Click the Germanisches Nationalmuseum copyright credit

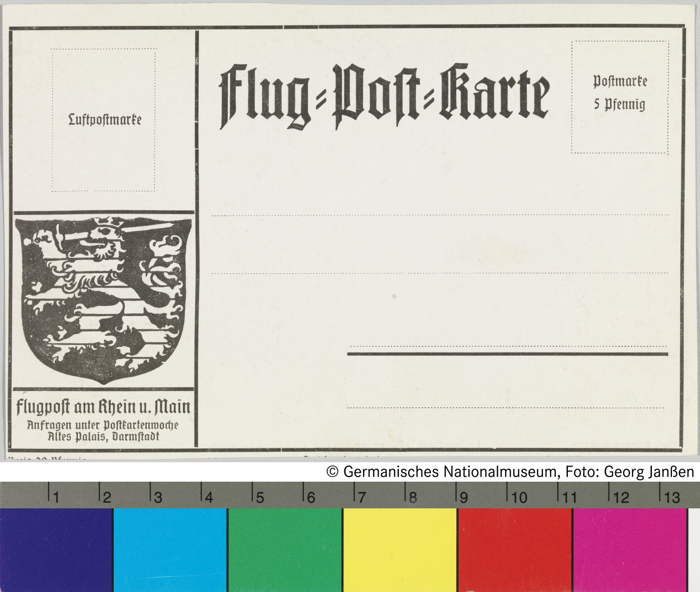[510, 472]
